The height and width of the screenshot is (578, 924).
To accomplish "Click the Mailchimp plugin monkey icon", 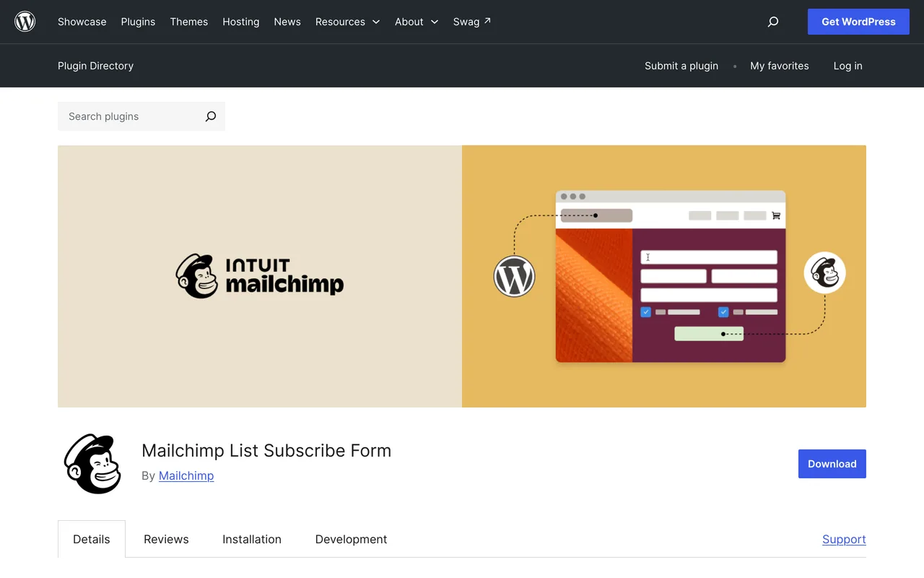I will (92, 464).
